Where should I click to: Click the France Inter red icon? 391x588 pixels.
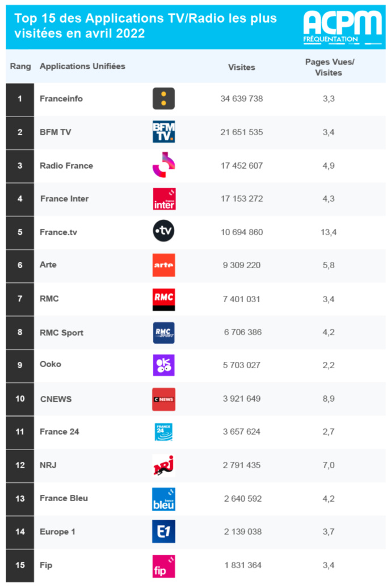click(x=163, y=199)
